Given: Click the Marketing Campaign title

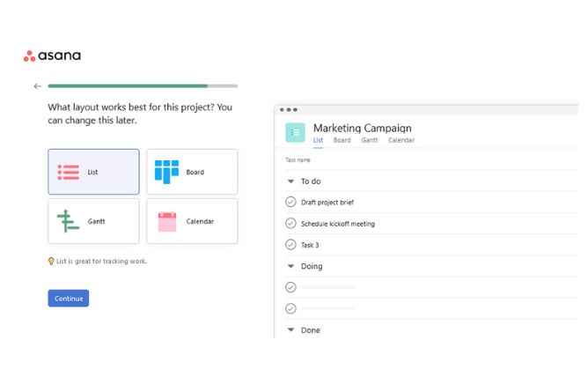Looking at the screenshot, I should coord(363,129).
